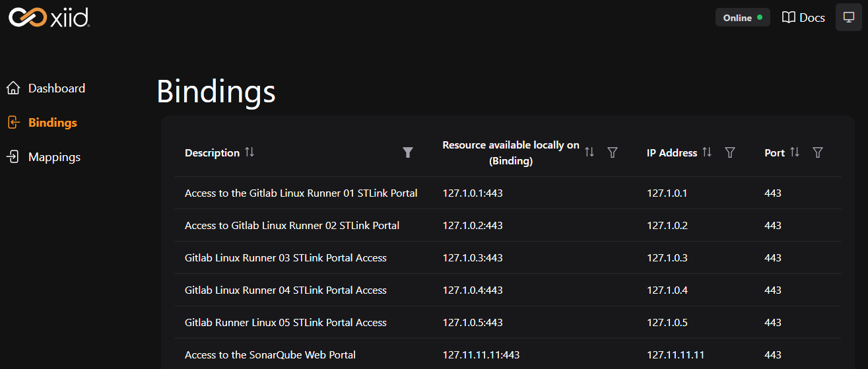Select the SonarQube Web Portal row
The width and height of the screenshot is (868, 369).
point(508,354)
